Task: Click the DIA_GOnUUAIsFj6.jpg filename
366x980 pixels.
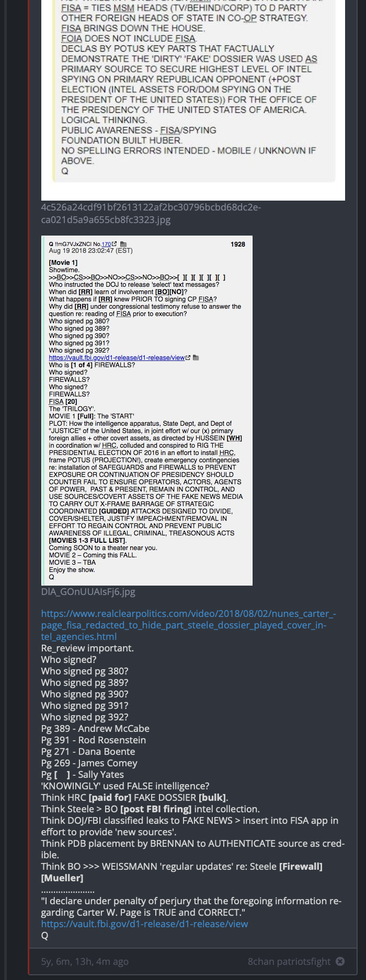Action: 88,592
